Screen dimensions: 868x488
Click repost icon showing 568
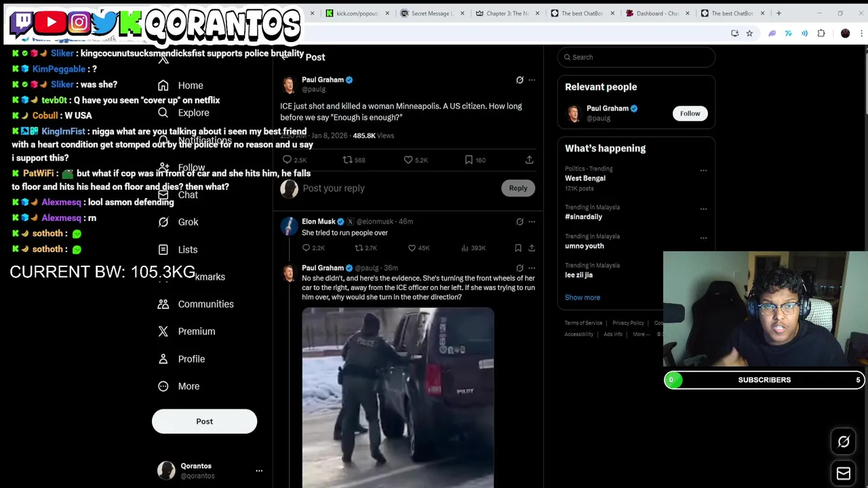tap(354, 160)
